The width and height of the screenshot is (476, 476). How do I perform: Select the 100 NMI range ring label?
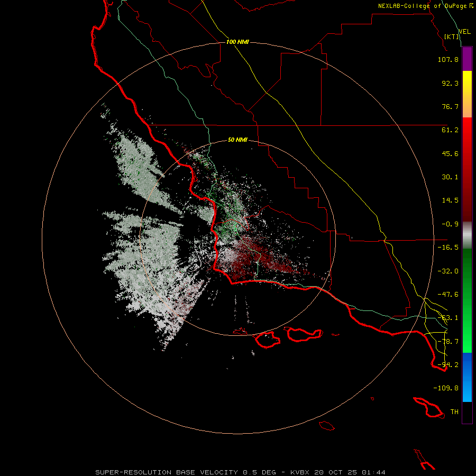[x=237, y=42]
